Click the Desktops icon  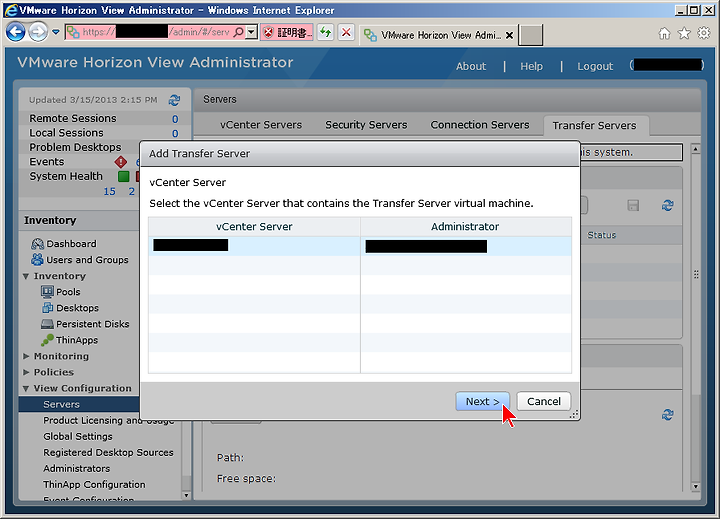coord(47,308)
